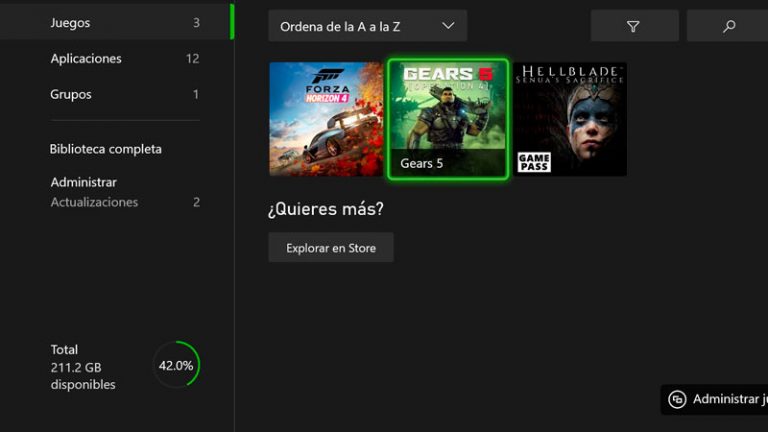The height and width of the screenshot is (432, 768).
Task: Click the Game Pass badge on Hellblade
Action: point(534,162)
